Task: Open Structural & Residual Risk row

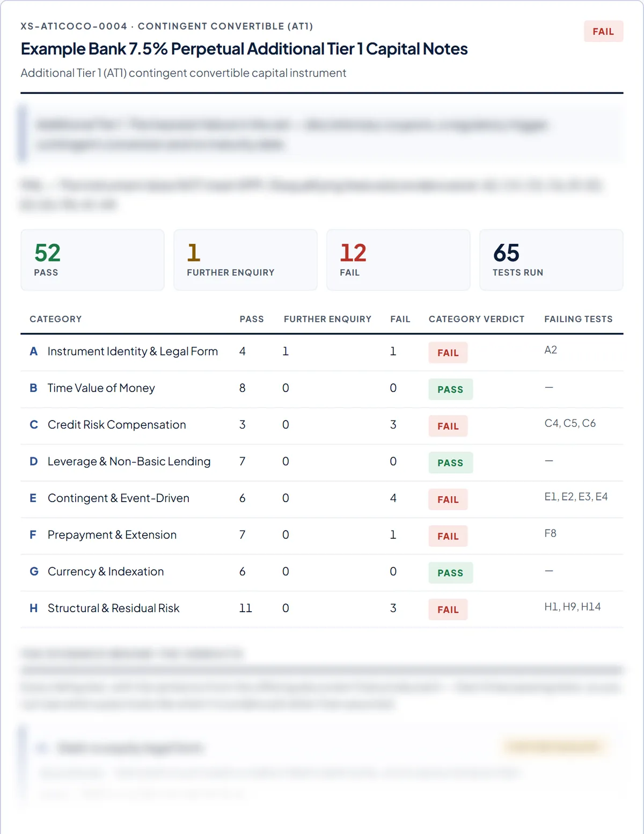Action: 322,610
